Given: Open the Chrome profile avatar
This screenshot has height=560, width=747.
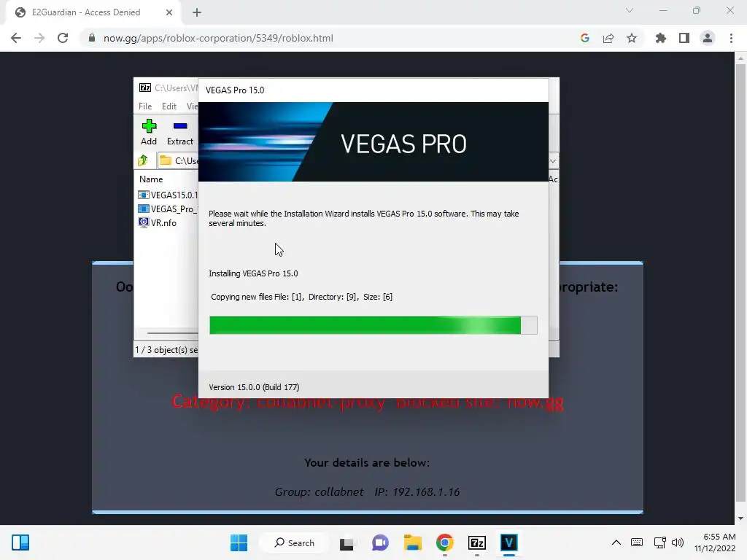Looking at the screenshot, I should 708,38.
